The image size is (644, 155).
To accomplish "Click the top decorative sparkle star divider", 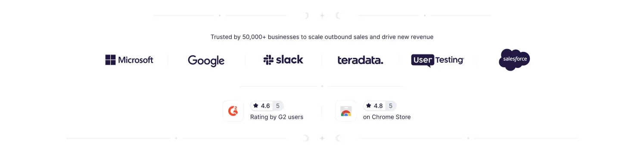I will [322, 15].
